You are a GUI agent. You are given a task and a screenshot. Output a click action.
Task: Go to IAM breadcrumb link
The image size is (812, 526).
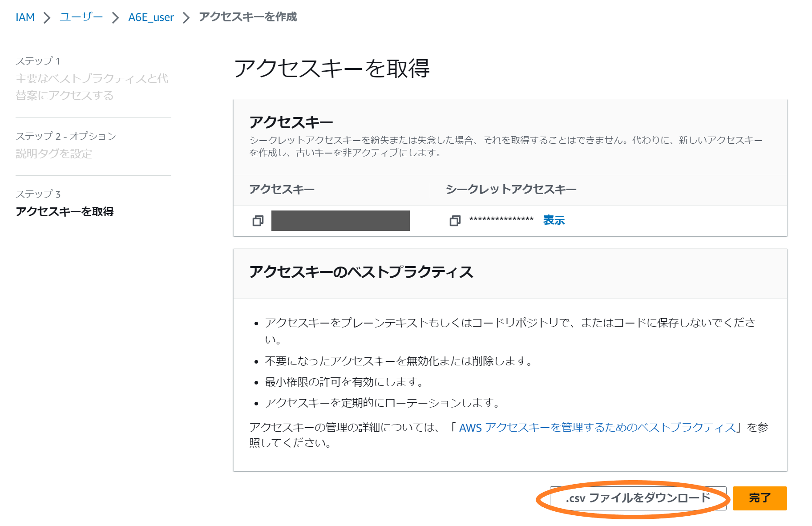[x=25, y=17]
